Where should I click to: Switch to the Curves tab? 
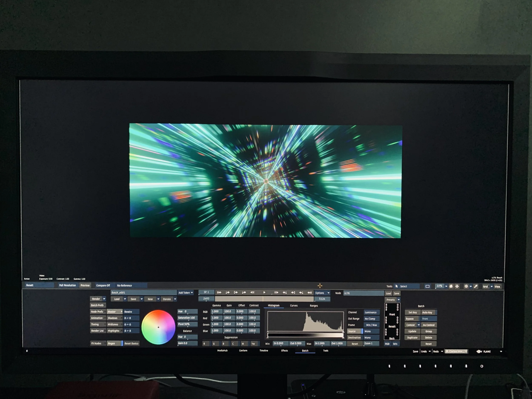[x=294, y=306]
